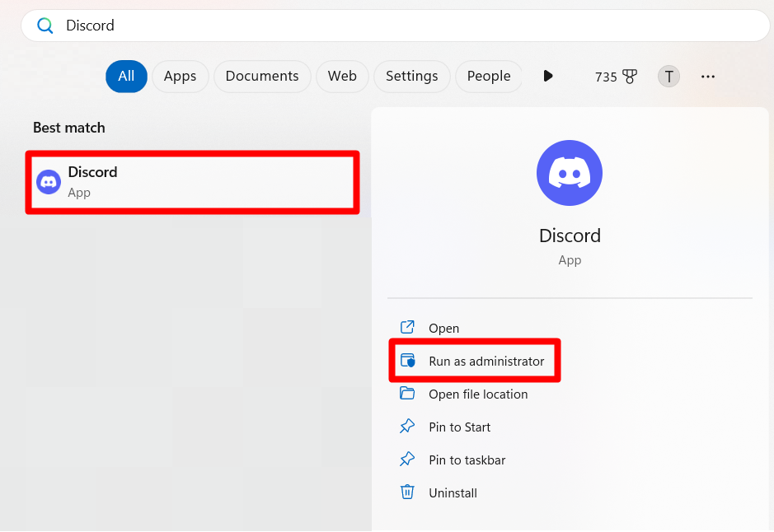
Task: Select the Discord App best match result
Action: 193,182
